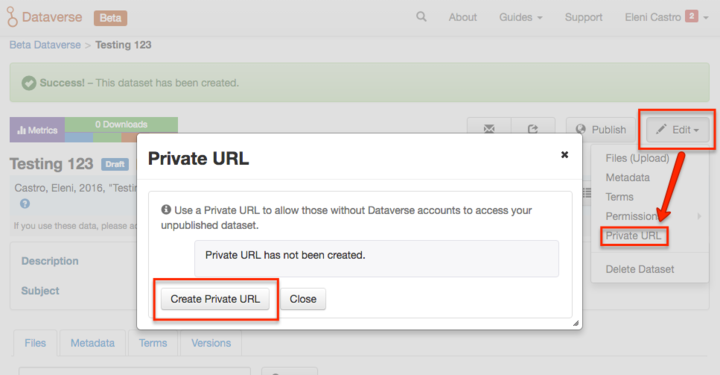Viewport: 720px width, 375px height.
Task: Open the search magnifier icon
Action: coord(421,17)
